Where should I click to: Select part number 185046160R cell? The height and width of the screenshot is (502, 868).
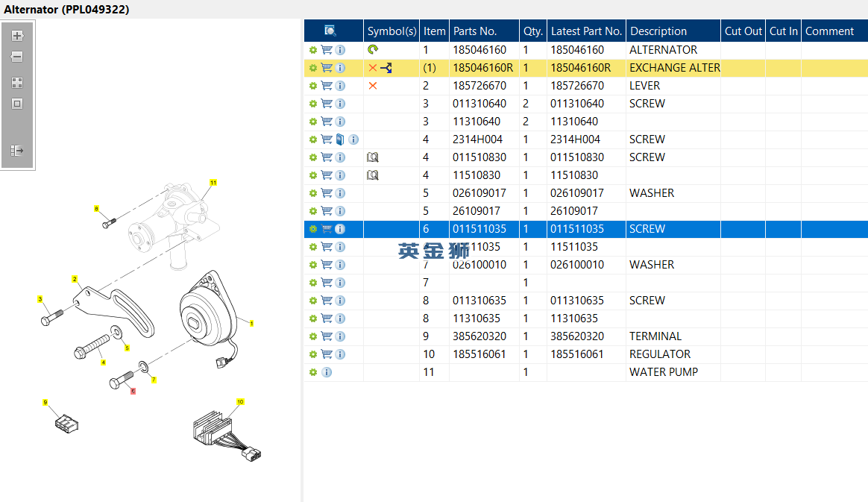(x=482, y=68)
